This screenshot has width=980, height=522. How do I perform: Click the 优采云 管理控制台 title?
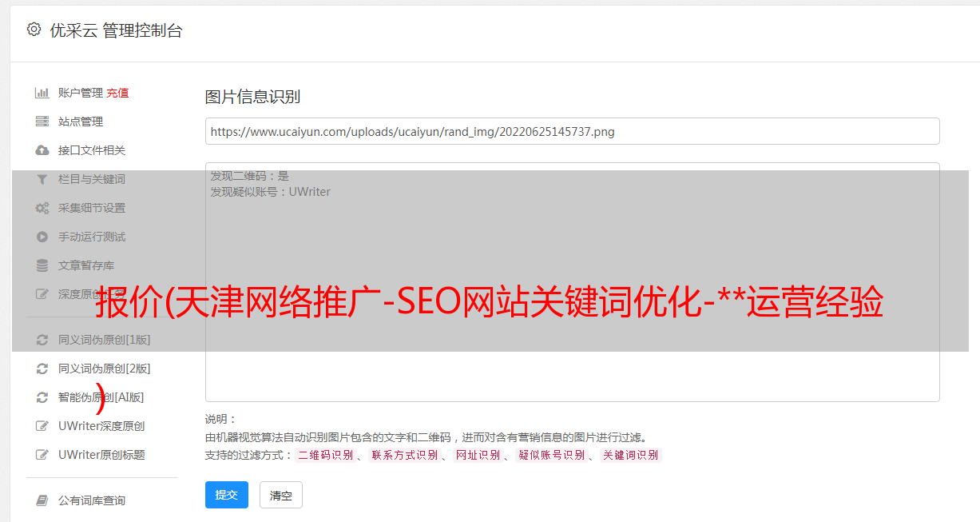[116, 30]
